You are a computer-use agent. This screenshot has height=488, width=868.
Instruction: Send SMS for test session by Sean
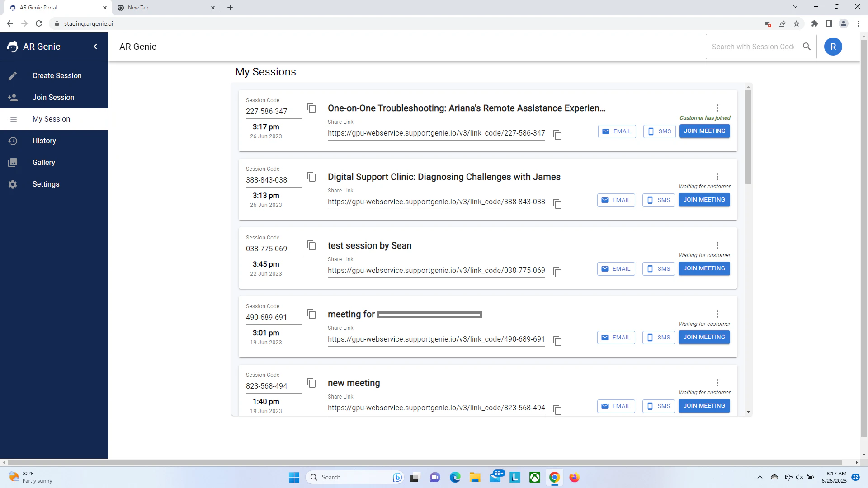pyautogui.click(x=658, y=269)
